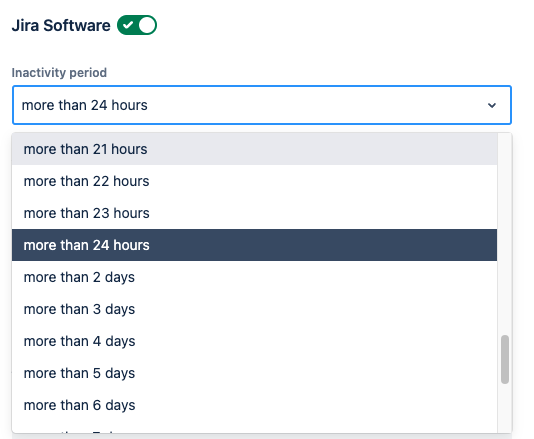
Task: Click the white knob of Jira toggle
Action: tap(147, 25)
